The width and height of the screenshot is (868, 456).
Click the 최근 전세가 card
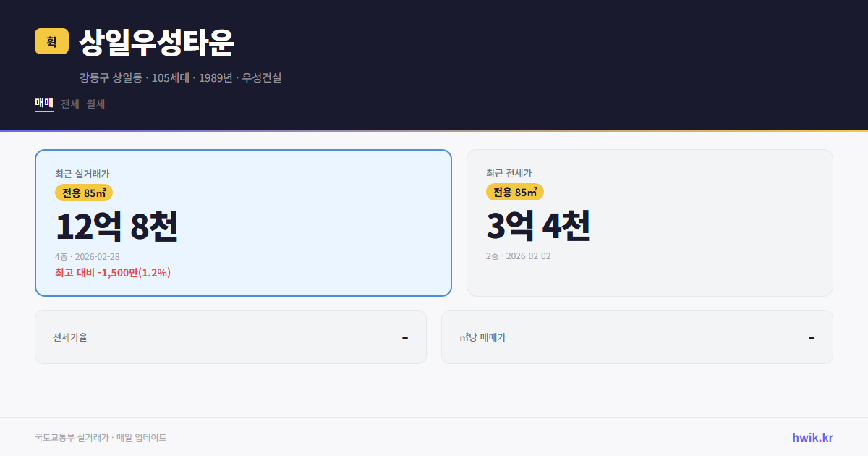(650, 222)
